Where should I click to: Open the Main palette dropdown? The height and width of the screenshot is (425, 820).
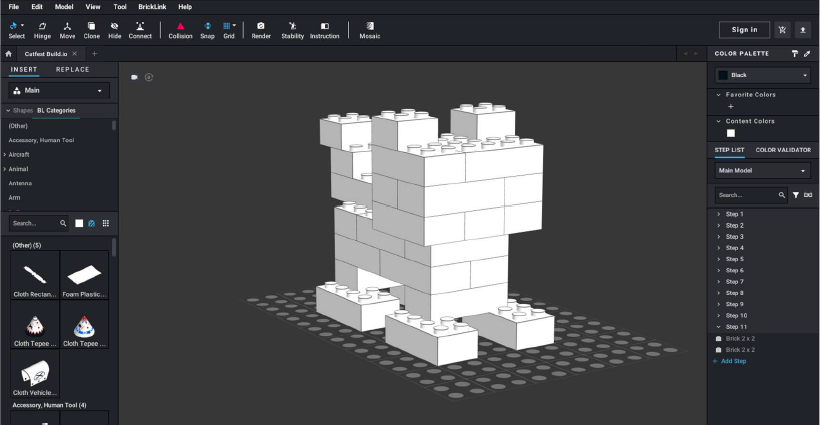[x=59, y=90]
